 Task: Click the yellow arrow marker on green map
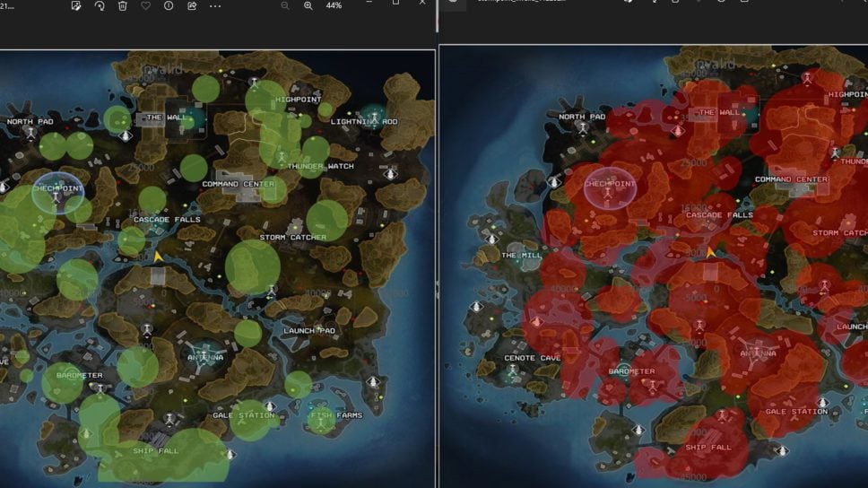[159, 257]
